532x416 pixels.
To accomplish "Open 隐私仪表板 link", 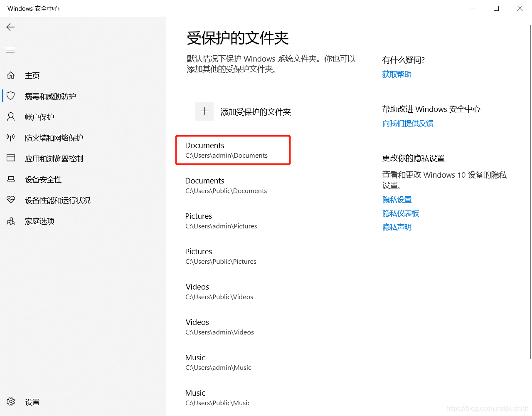I will point(401,213).
